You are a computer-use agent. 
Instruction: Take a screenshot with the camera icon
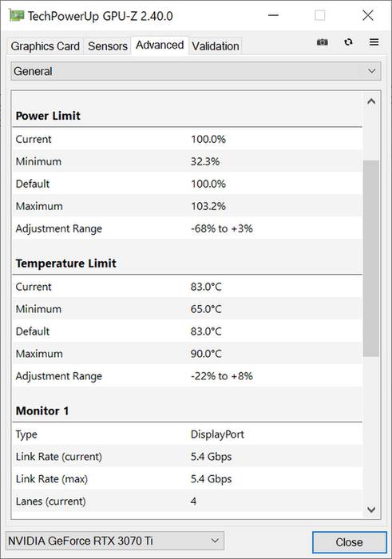(323, 42)
